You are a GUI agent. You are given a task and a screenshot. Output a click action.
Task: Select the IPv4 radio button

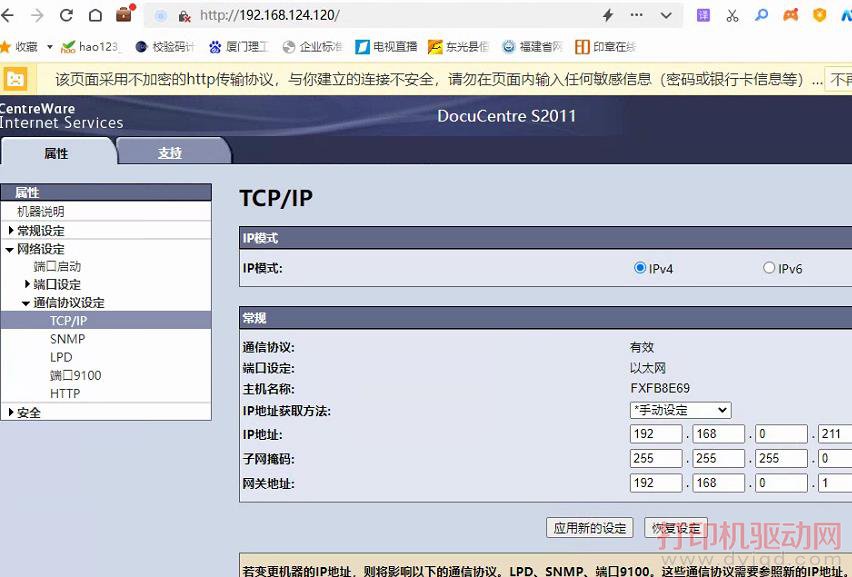coord(640,268)
